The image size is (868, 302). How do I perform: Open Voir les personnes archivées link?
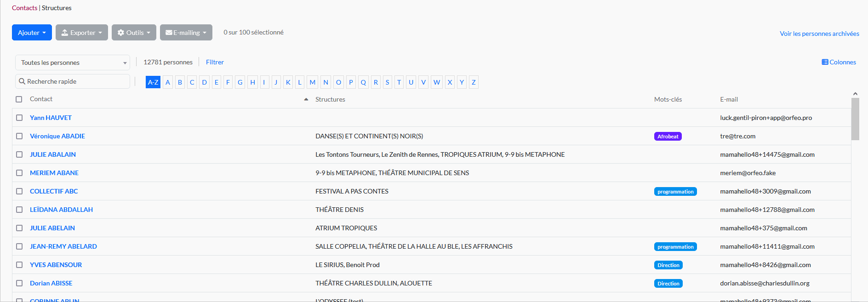[x=819, y=34]
